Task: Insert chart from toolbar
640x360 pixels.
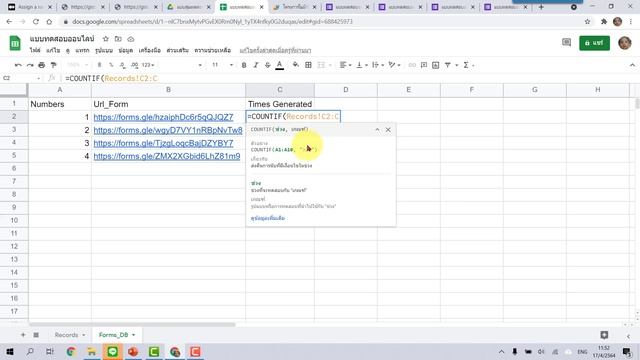Action: click(x=436, y=65)
